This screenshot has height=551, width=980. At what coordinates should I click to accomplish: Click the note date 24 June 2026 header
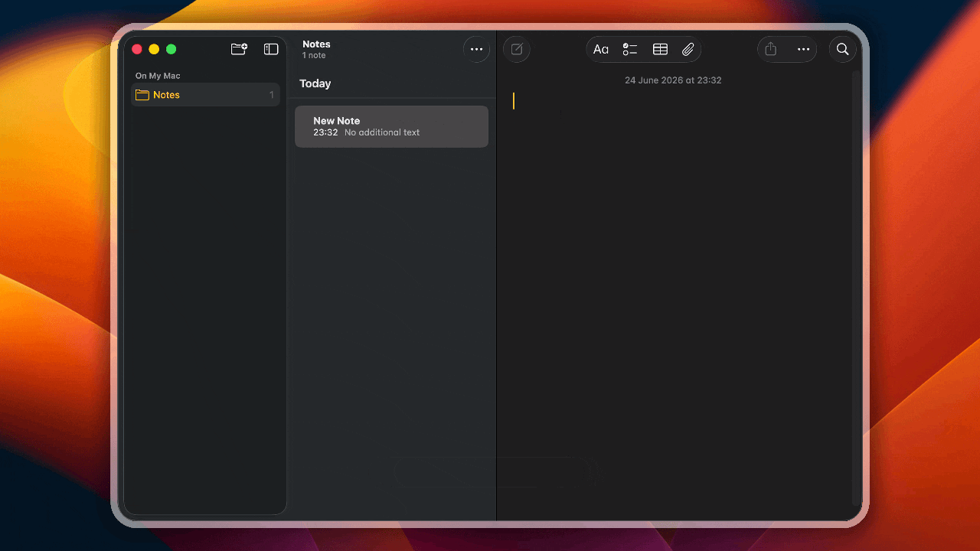(x=673, y=80)
